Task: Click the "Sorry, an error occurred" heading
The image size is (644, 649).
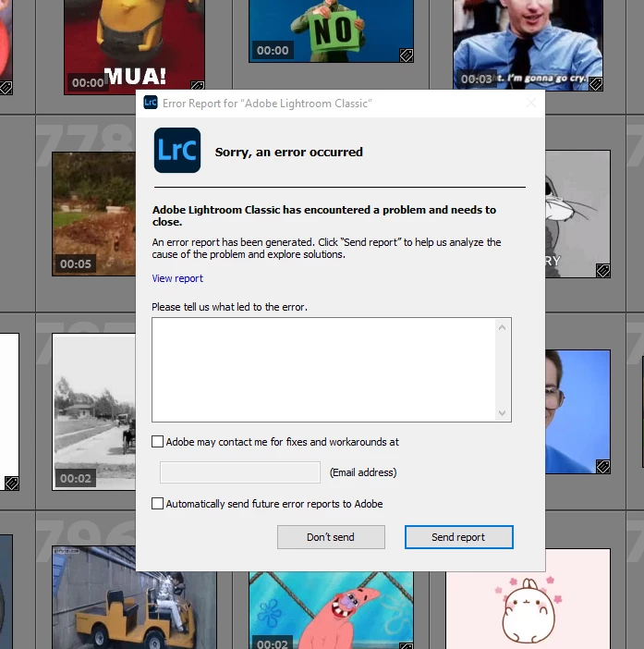Action: click(288, 152)
